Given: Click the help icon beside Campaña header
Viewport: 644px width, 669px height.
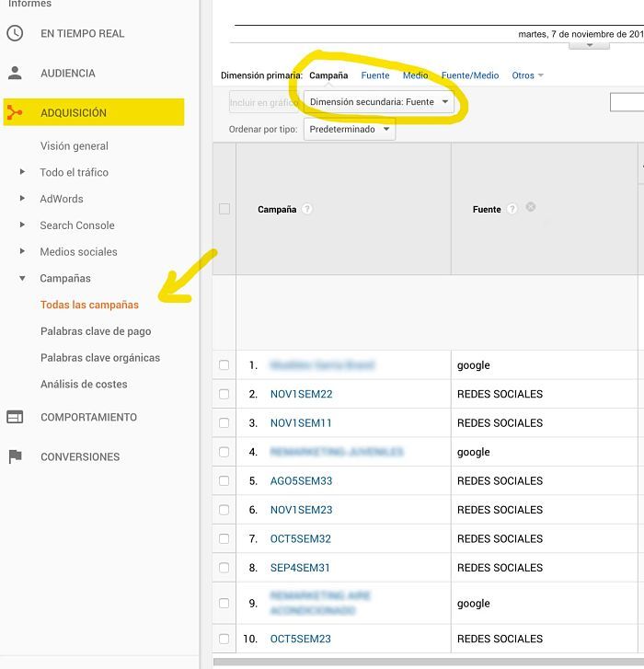Looking at the screenshot, I should coord(306,209).
